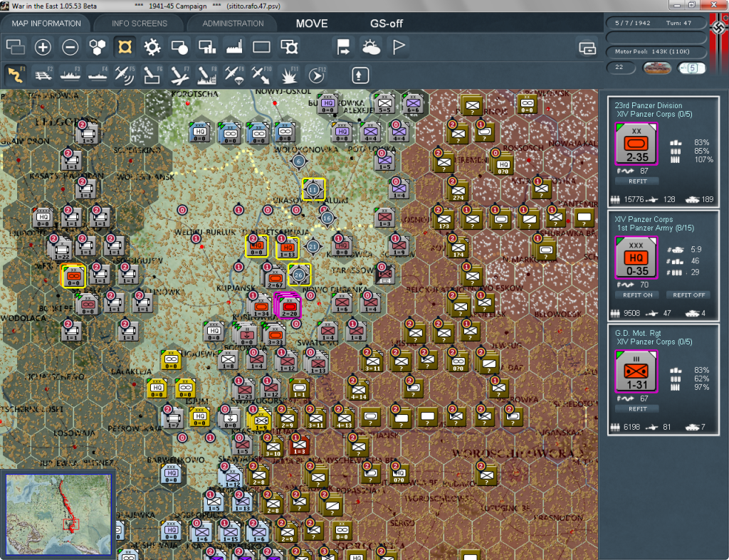The width and height of the screenshot is (729, 560).
Task: Click the rectangle-with-circle map icon
Action: 179,47
